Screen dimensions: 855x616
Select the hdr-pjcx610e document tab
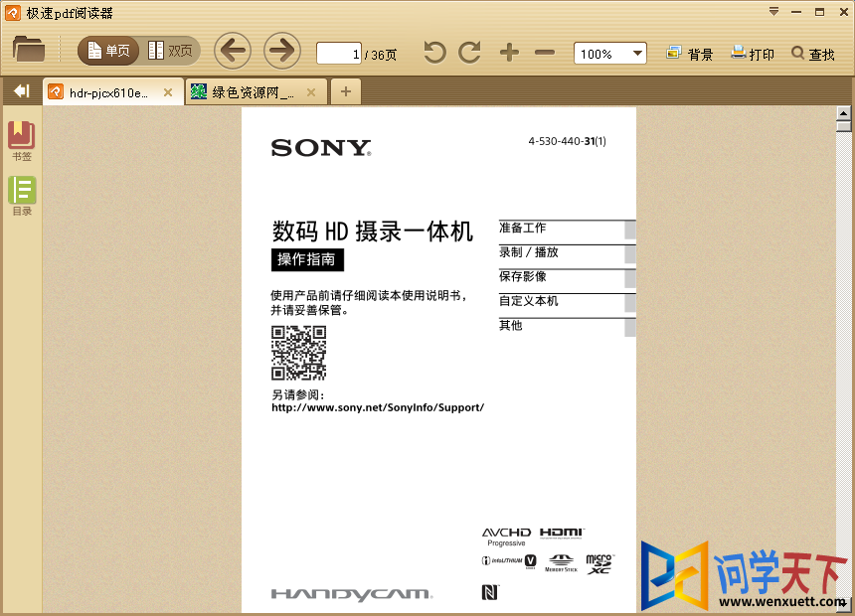pyautogui.click(x=109, y=92)
